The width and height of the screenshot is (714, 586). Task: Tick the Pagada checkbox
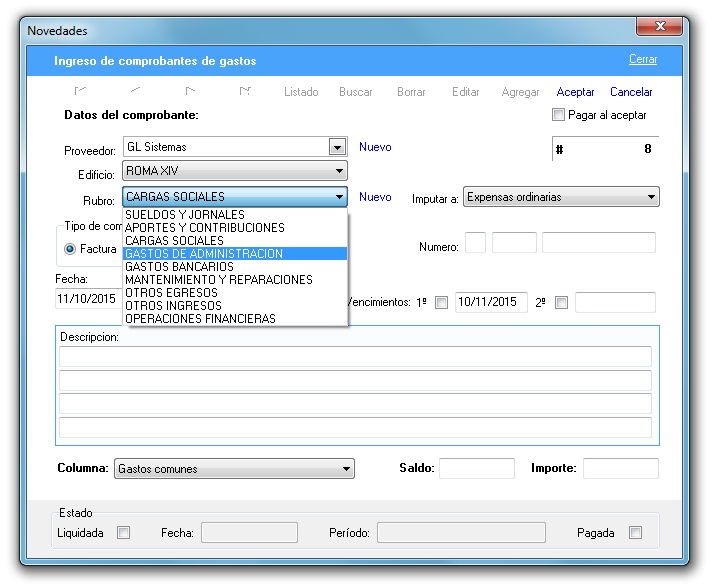click(635, 533)
